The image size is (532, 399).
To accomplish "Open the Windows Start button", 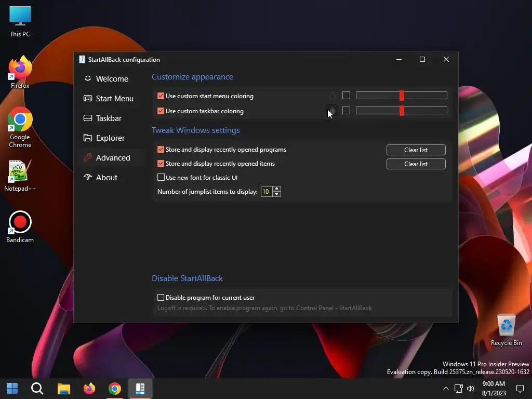I will point(12,388).
